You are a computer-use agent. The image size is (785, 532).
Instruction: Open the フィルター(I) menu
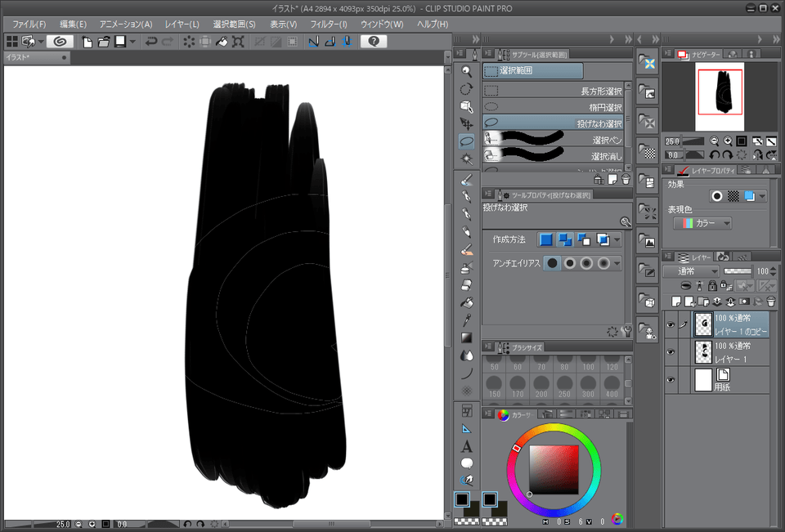pos(328,25)
